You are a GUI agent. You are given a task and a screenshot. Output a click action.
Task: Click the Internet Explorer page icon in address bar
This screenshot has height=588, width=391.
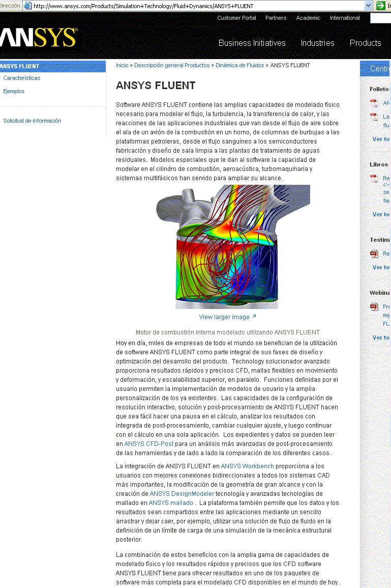click(28, 6)
